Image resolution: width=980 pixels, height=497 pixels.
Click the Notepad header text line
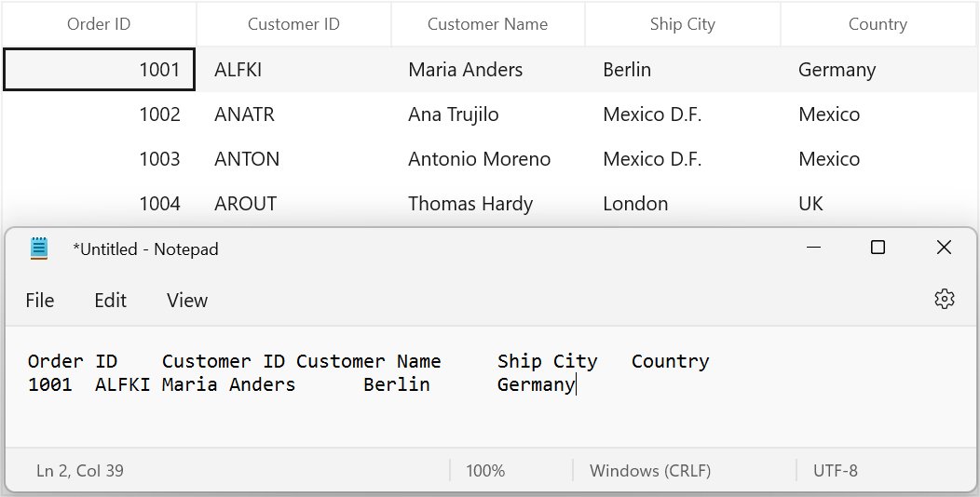[x=369, y=361]
